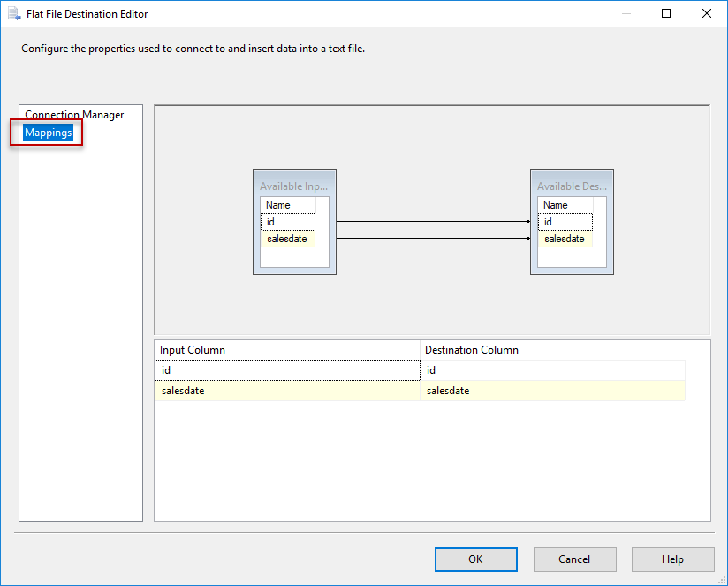Screen dimensions: 728x586
Task: Click the Name header of Available Input Columns
Action: [276, 204]
